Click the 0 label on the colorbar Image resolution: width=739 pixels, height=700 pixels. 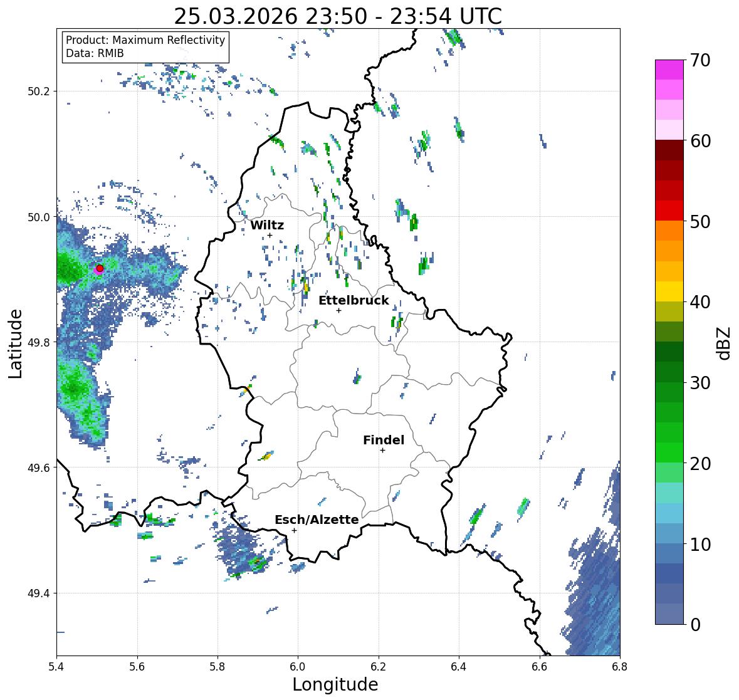coord(695,625)
